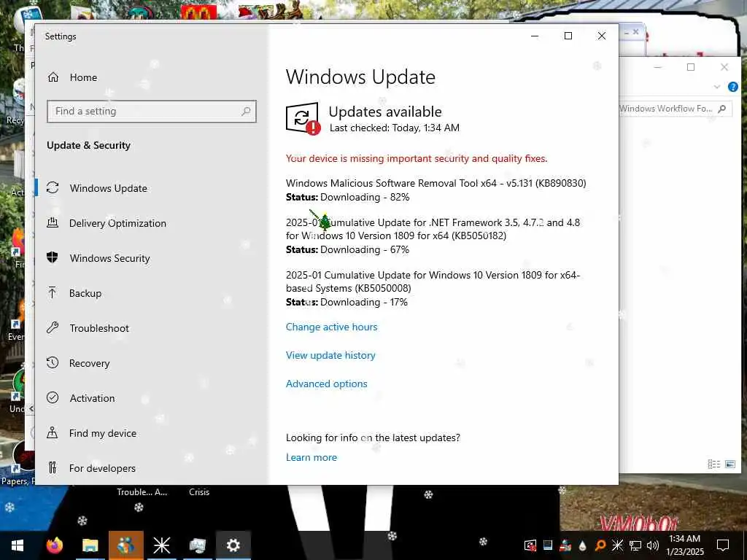Click the KB5050182 .NET Framework update entry

coord(433,229)
